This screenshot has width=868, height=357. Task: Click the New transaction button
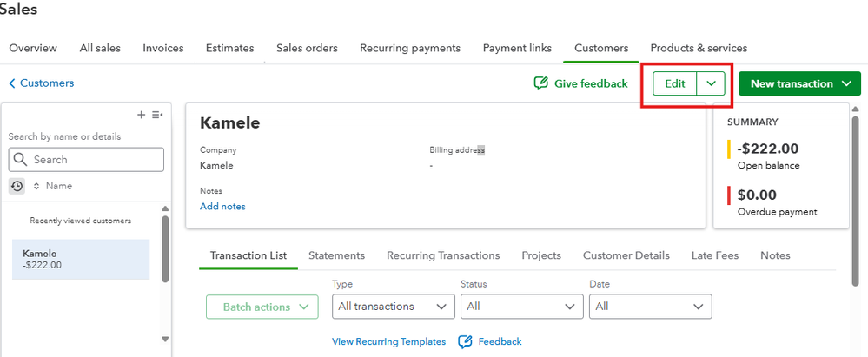pyautogui.click(x=799, y=83)
